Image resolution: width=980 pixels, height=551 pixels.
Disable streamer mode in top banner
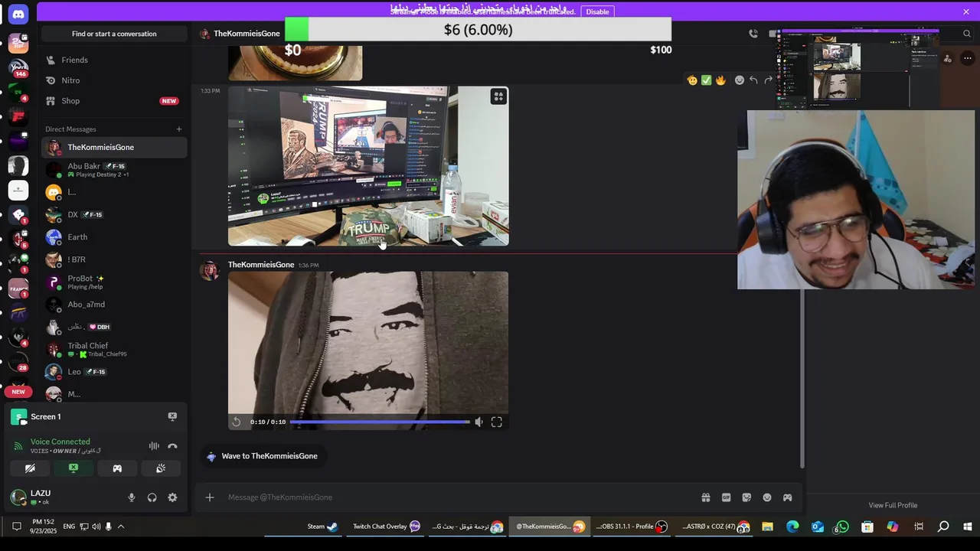click(x=597, y=11)
